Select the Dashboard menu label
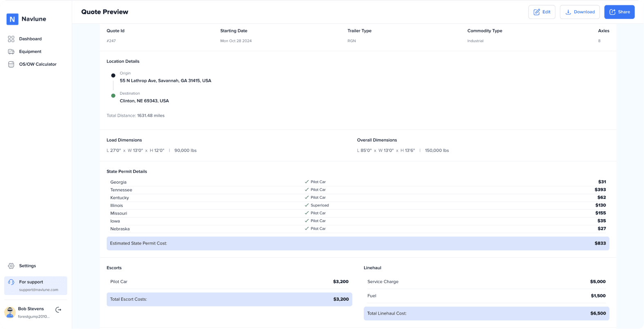 pyautogui.click(x=30, y=39)
